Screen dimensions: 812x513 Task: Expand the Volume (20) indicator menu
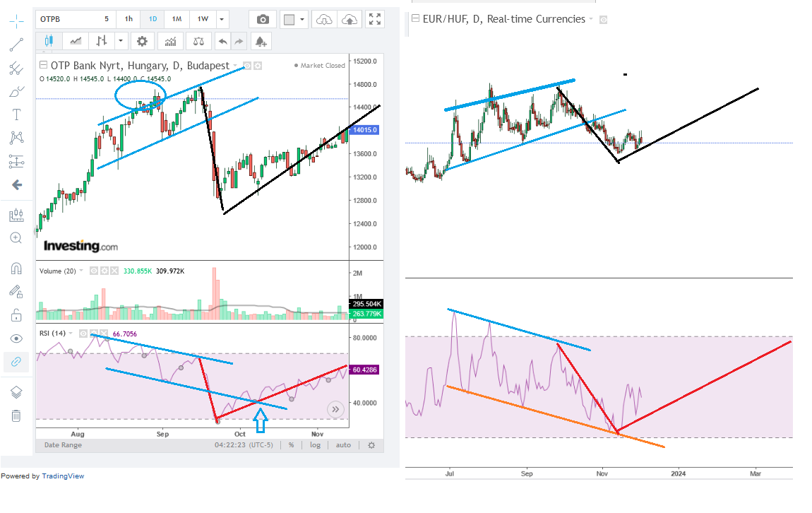tap(81, 271)
